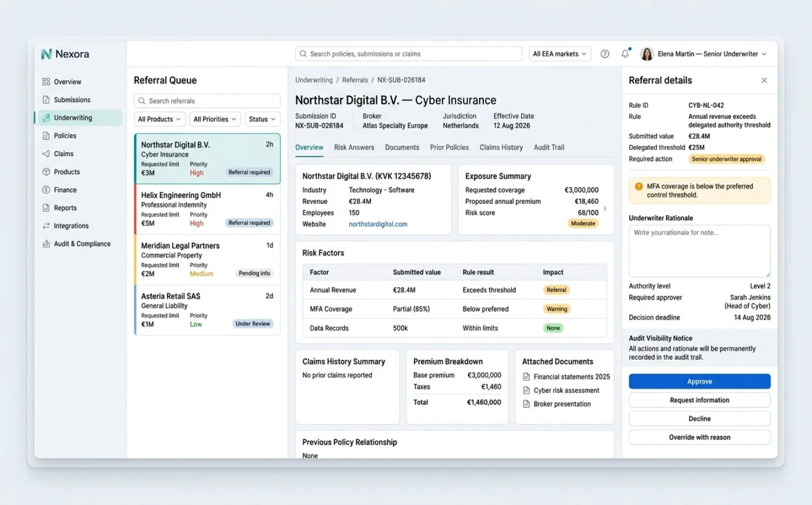Viewport: 812px width, 505px height.
Task: Open the notifications bell
Action: tap(625, 54)
